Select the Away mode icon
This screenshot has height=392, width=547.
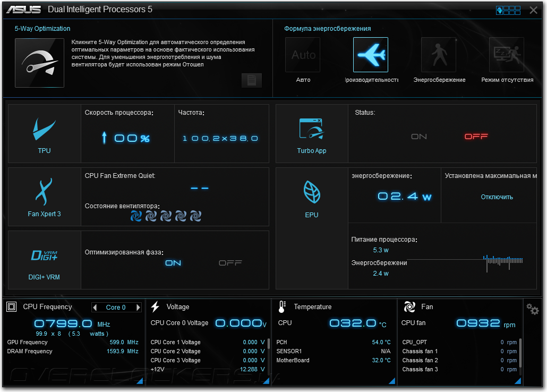click(507, 55)
